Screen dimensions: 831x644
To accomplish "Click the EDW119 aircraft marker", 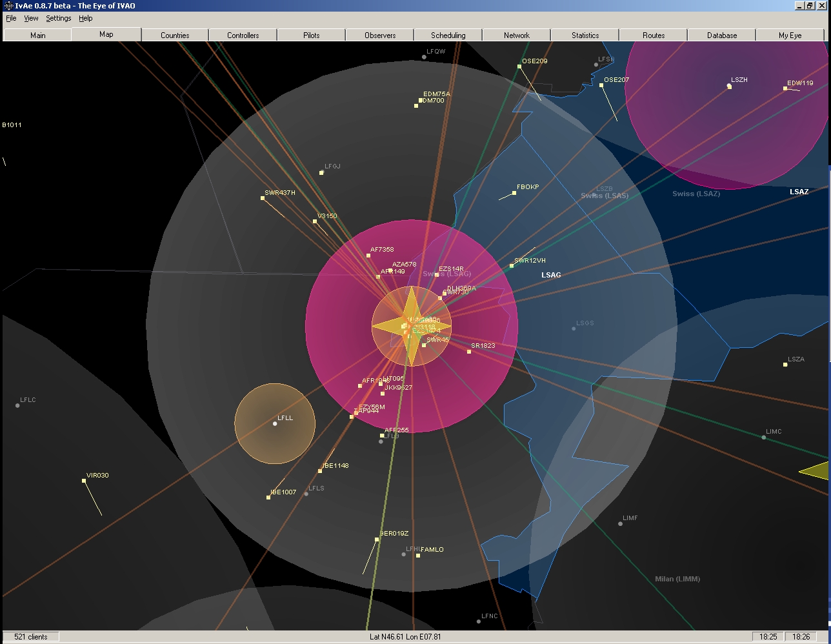I will click(785, 88).
